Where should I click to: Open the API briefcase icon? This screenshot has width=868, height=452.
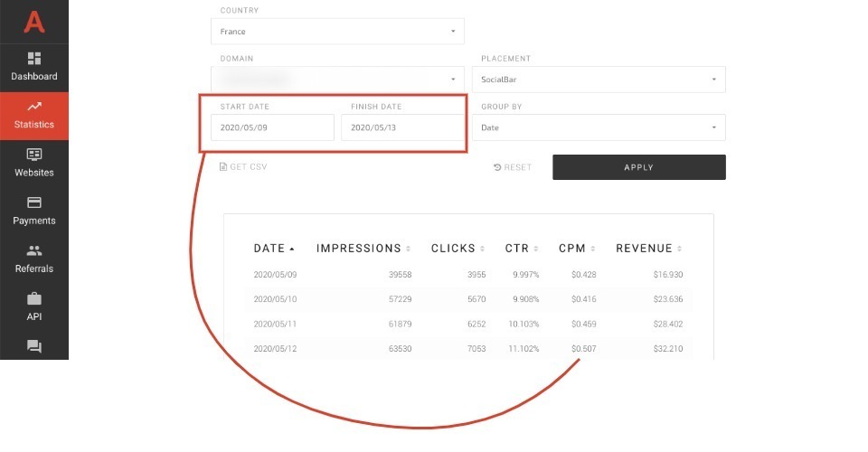[34, 298]
